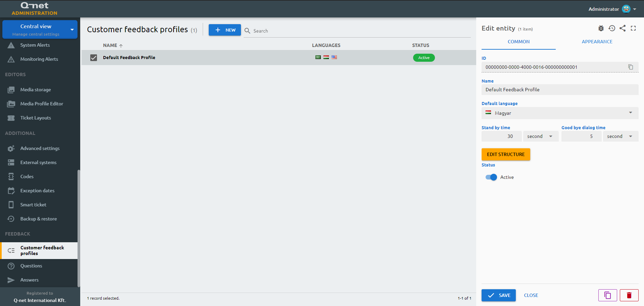Duplicate the entity with the copy icon
This screenshot has width=644, height=306.
[x=607, y=295]
